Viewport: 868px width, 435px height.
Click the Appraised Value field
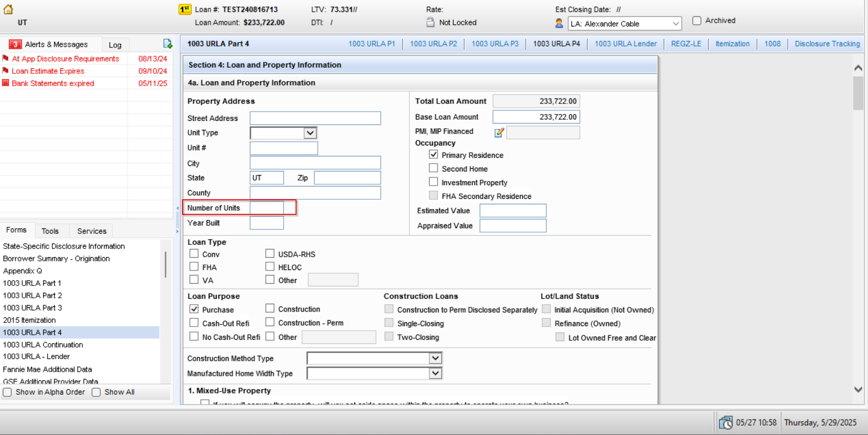(x=513, y=226)
